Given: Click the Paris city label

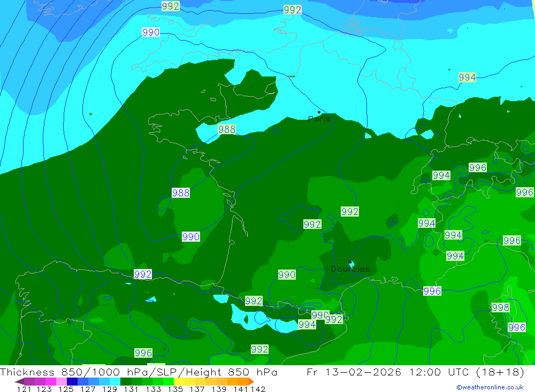Looking at the screenshot, I should pos(319,119).
